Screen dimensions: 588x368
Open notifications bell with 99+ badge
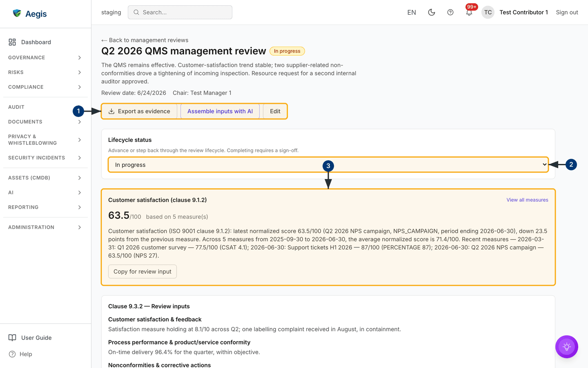pyautogui.click(x=469, y=13)
